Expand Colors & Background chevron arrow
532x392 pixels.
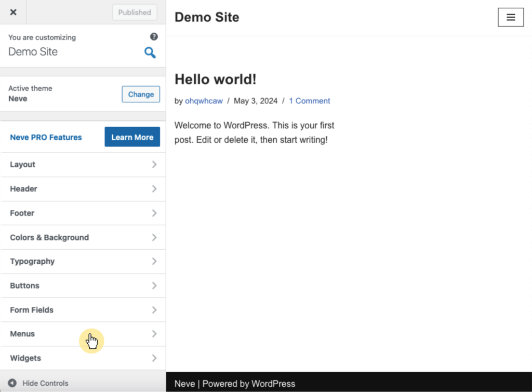pos(154,237)
